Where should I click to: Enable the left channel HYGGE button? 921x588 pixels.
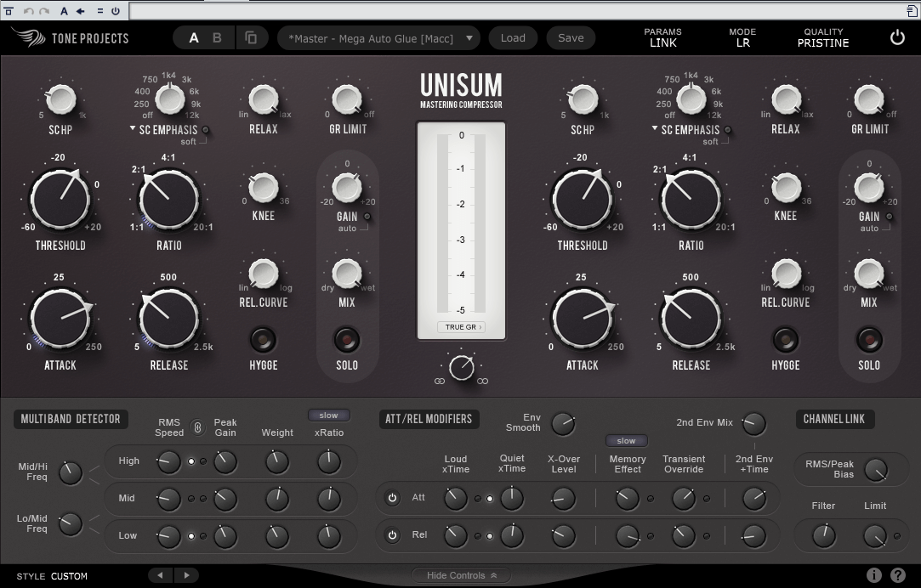(x=263, y=340)
